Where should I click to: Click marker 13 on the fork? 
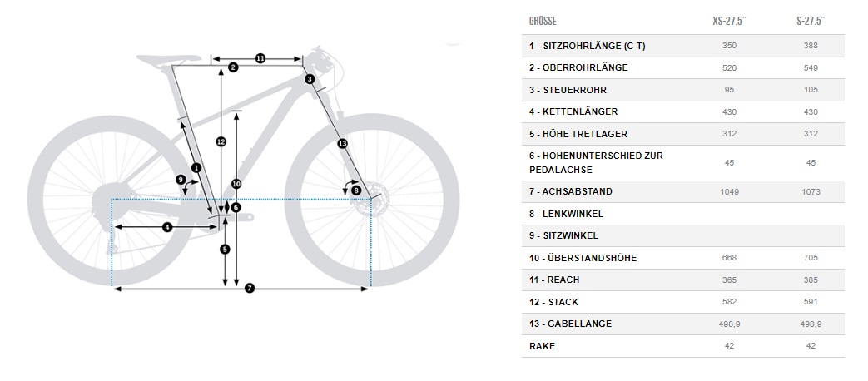point(341,144)
